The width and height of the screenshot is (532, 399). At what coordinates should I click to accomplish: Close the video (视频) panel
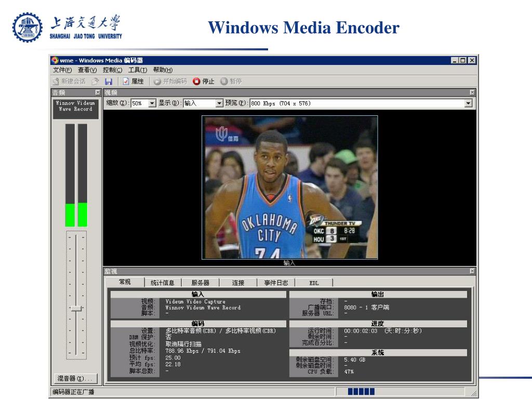pyautogui.click(x=472, y=92)
